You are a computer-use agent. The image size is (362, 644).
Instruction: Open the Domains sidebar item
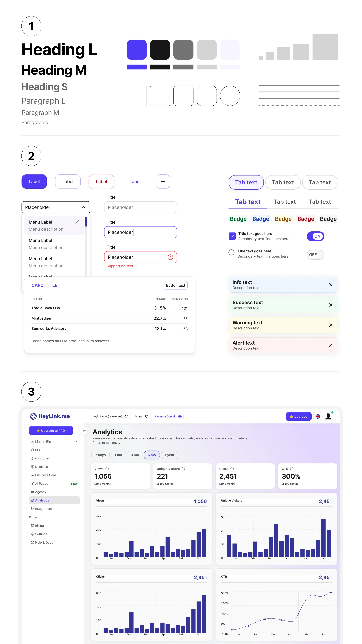click(54, 467)
